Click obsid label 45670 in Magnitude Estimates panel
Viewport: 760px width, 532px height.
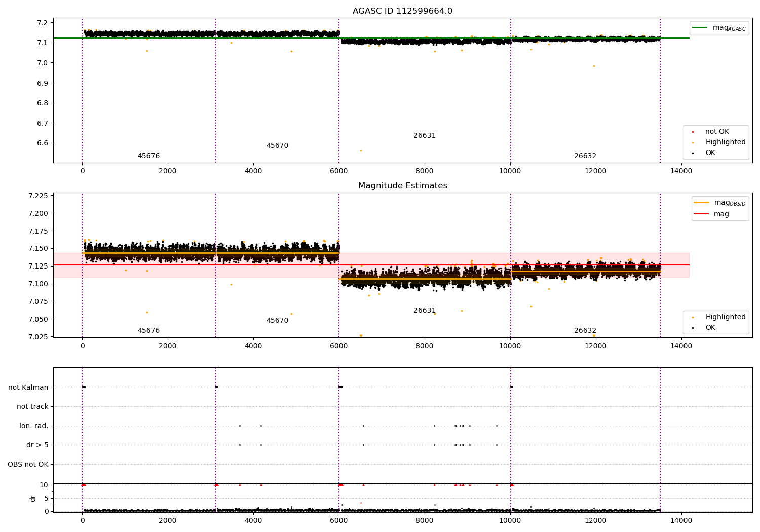coord(277,321)
